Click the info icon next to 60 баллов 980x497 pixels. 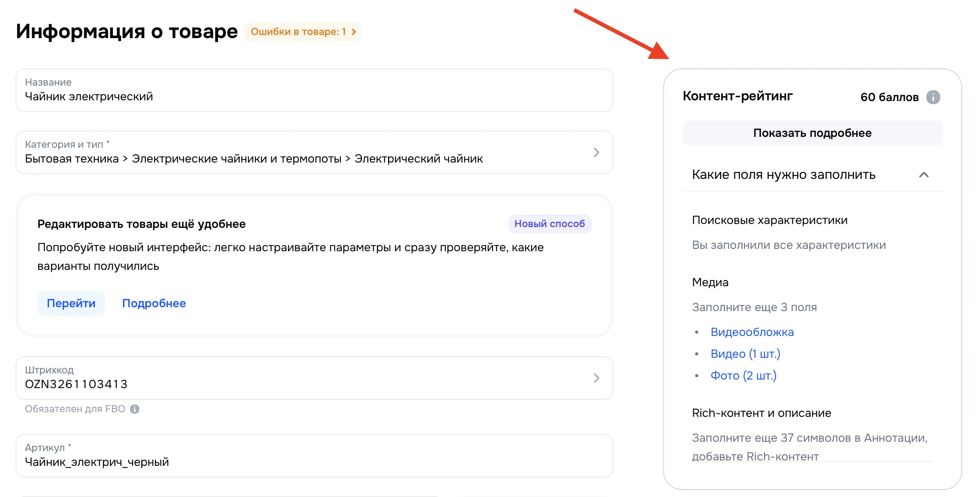pyautogui.click(x=934, y=97)
